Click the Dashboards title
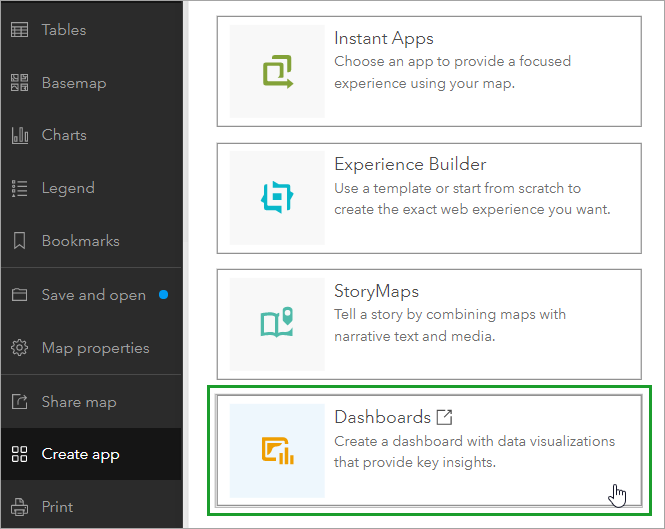Image resolution: width=665 pixels, height=529 pixels. pyautogui.click(x=383, y=417)
